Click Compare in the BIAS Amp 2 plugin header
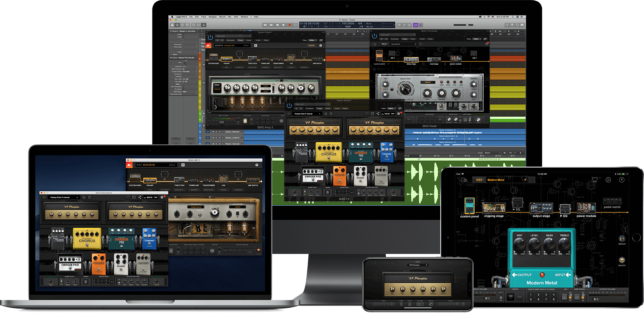The image size is (644, 313). [230, 40]
